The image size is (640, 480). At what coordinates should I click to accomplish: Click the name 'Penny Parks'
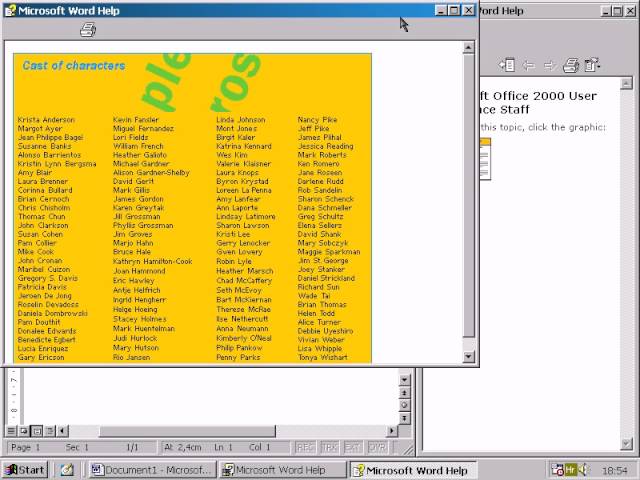[238, 357]
